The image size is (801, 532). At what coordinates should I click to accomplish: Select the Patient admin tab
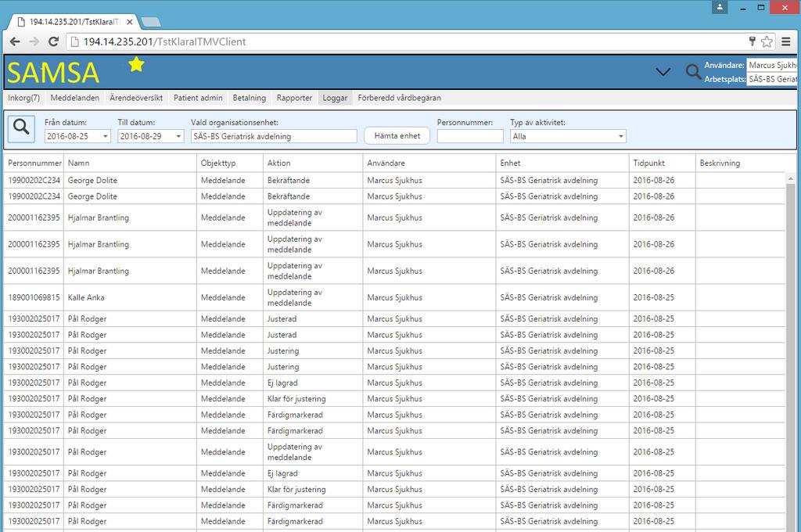(x=198, y=98)
